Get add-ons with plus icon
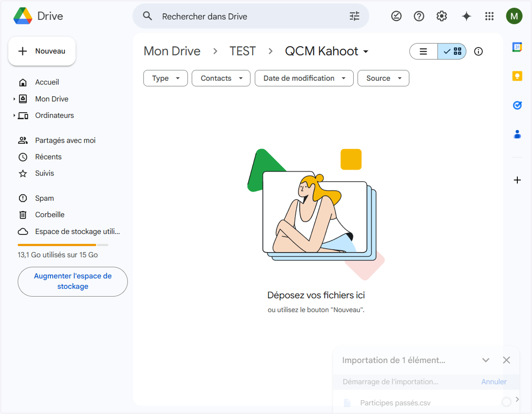 coord(517,180)
